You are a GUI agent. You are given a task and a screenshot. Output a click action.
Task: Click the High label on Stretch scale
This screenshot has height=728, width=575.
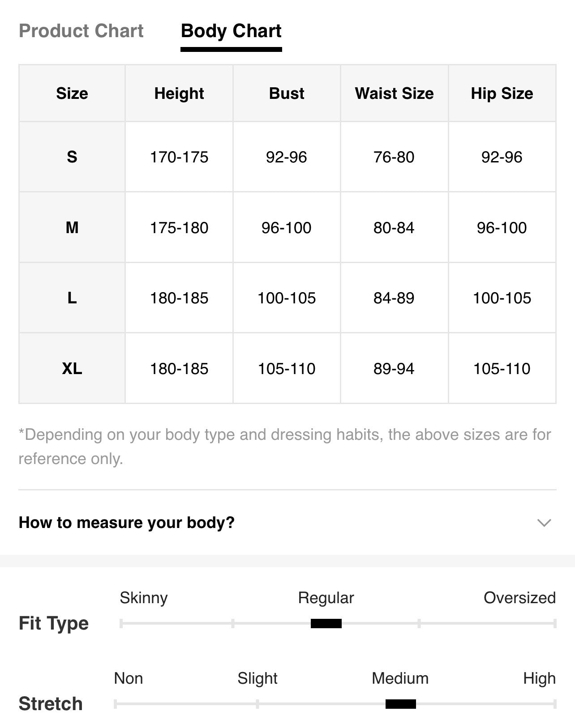point(539,678)
